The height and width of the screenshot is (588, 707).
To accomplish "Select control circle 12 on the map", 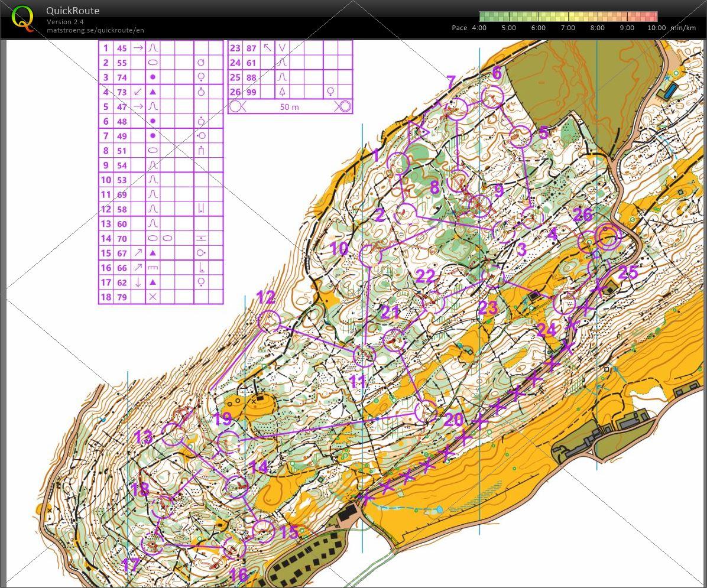I will pyautogui.click(x=269, y=321).
